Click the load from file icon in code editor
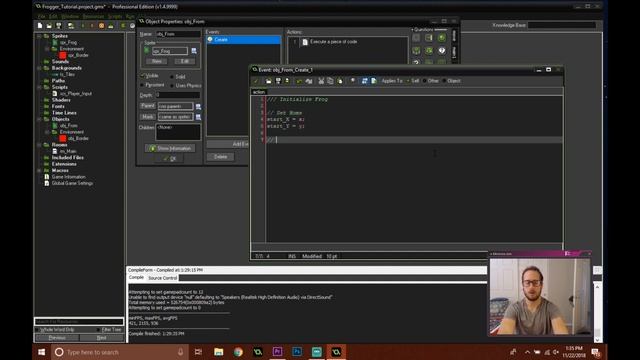This screenshot has width=640, height=360. click(x=269, y=81)
